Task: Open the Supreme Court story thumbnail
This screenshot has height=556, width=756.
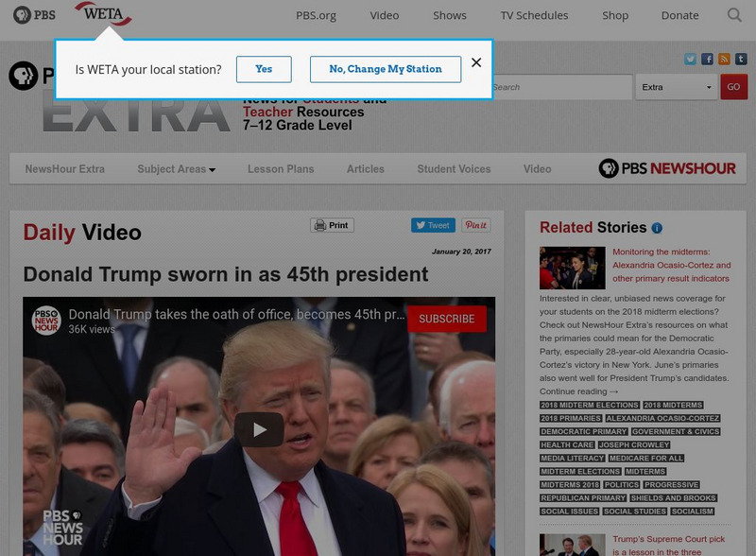Action: click(573, 545)
